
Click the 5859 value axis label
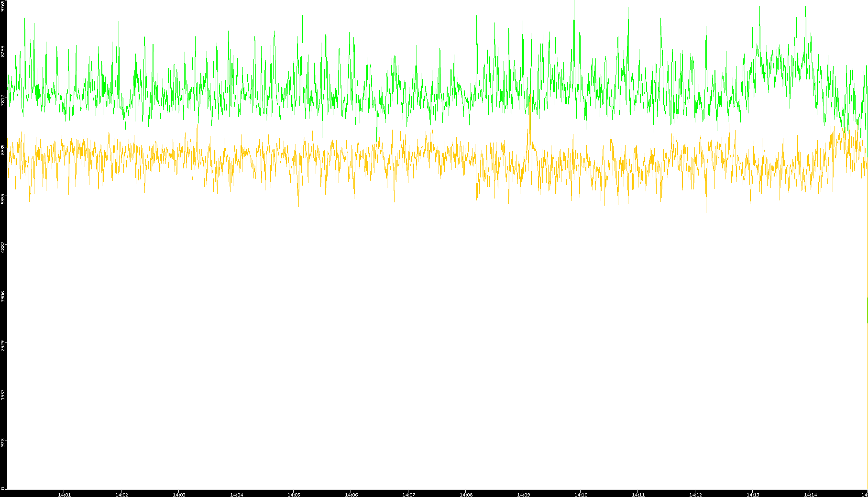coord(3,199)
